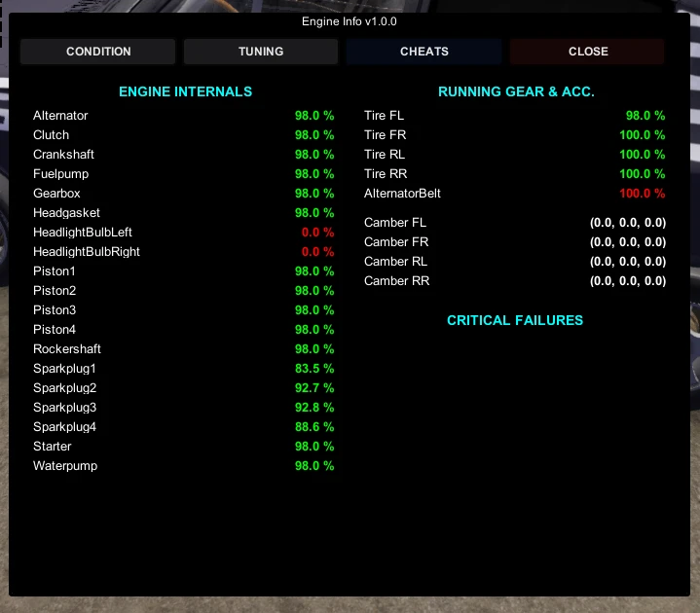
Task: Click AlternatorBelt red 100.0 % value
Action: click(642, 194)
